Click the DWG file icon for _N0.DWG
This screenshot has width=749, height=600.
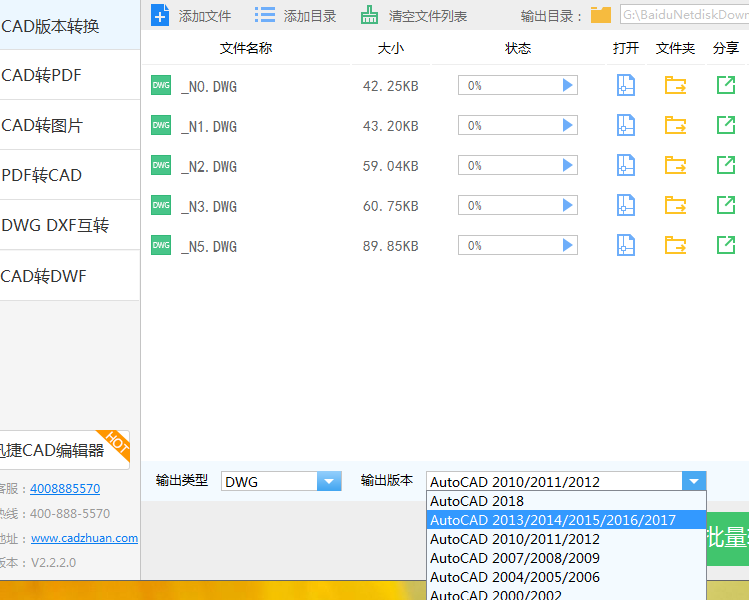pos(161,86)
